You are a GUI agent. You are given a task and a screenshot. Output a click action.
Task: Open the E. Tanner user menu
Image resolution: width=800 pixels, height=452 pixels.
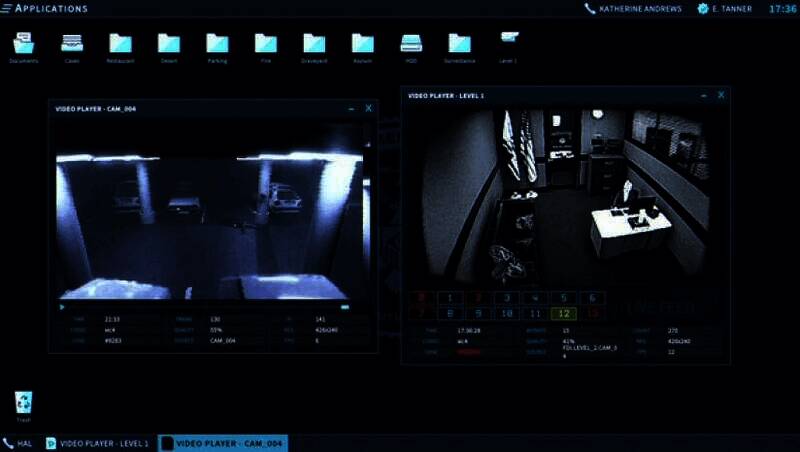727,8
